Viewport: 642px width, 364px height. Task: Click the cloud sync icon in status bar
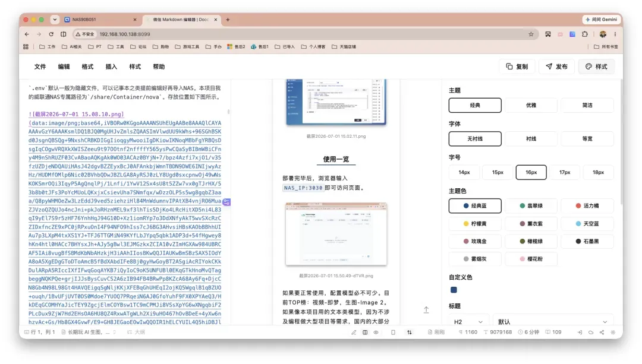coord(591,333)
